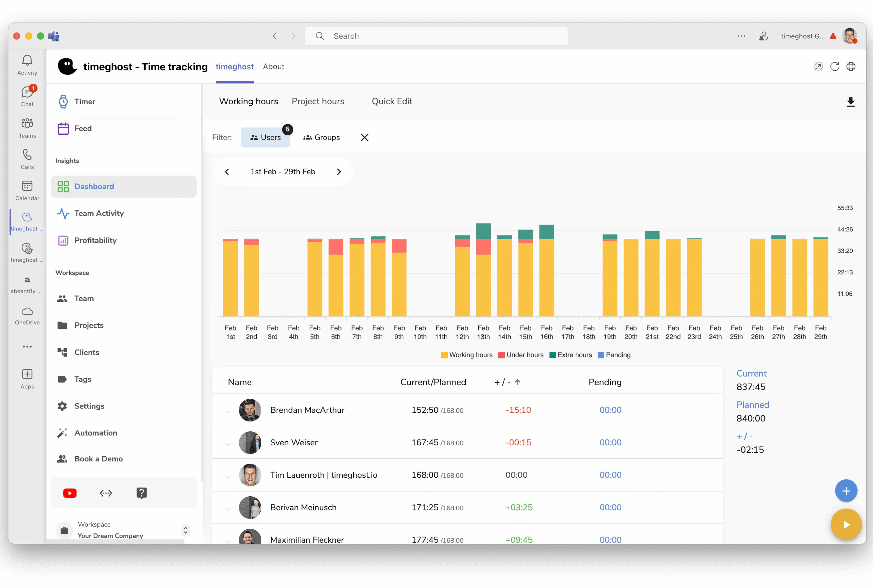Open Activity in Teams sidebar

coord(27,65)
